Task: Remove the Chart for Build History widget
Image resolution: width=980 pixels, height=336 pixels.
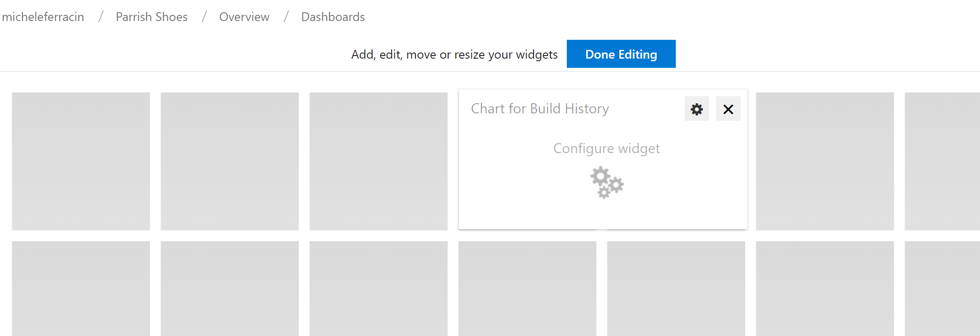Action: click(728, 109)
